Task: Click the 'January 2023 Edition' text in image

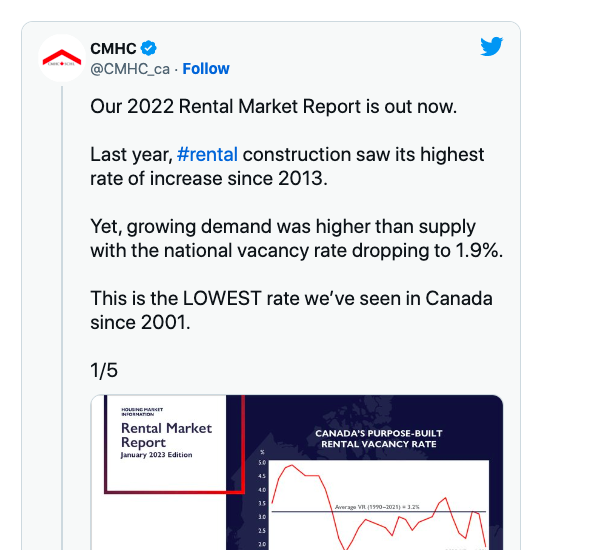Action: (x=156, y=455)
